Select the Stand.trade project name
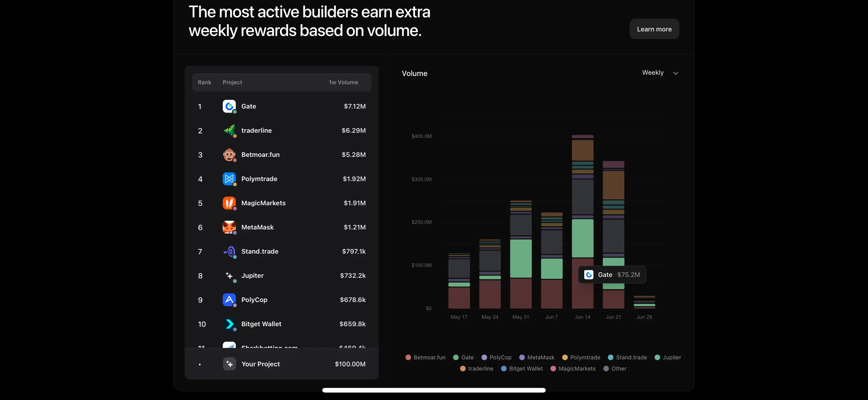 pyautogui.click(x=260, y=251)
